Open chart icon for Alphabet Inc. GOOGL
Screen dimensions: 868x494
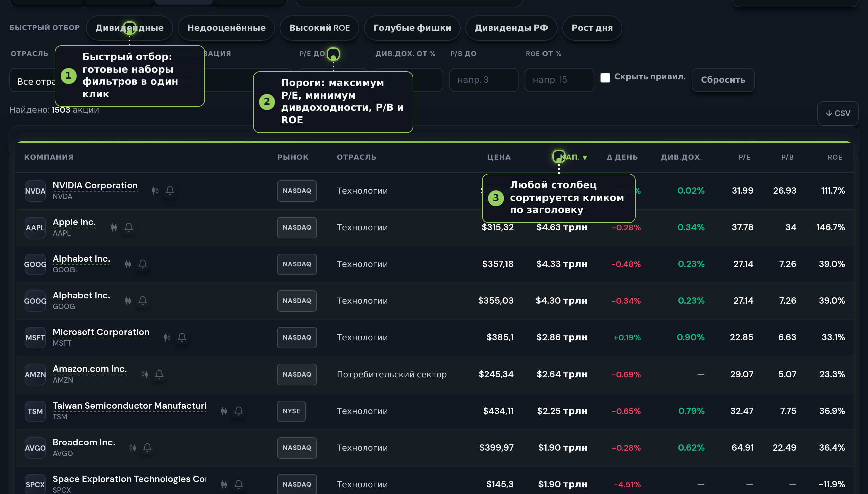(x=128, y=264)
